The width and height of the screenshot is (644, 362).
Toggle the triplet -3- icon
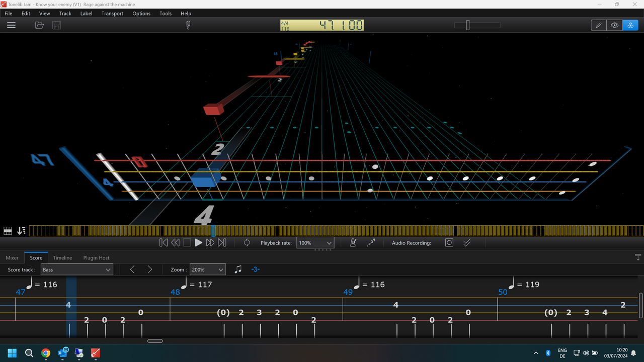pyautogui.click(x=255, y=270)
